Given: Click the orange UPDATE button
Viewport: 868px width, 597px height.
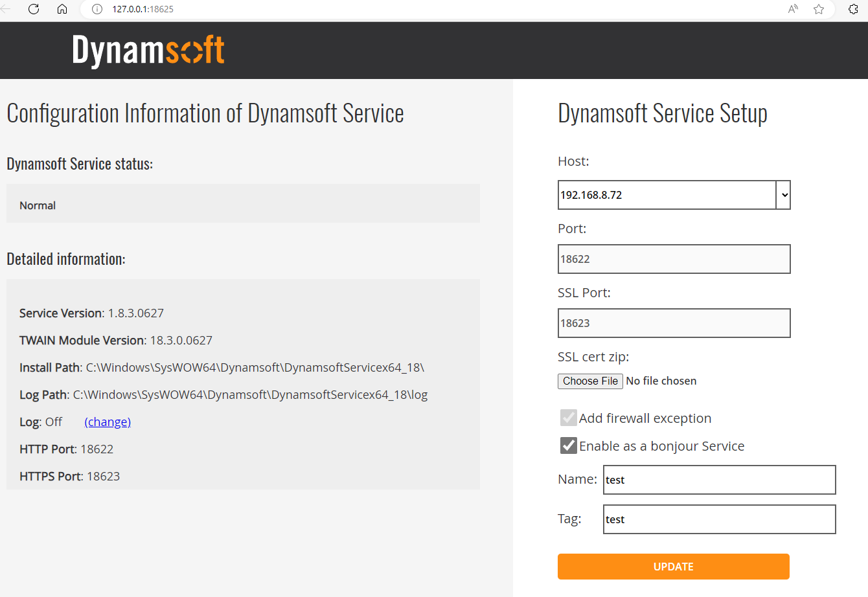Looking at the screenshot, I should 673,567.
